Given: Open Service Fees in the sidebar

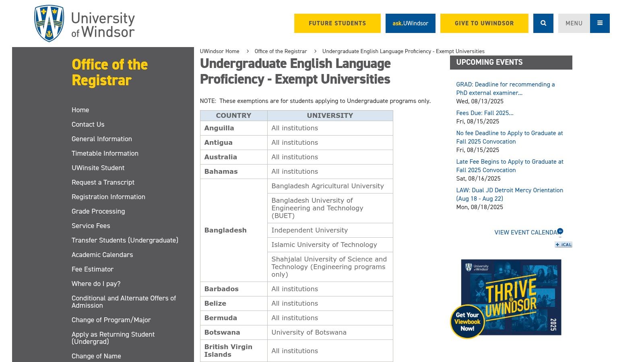Looking at the screenshot, I should tap(91, 226).
